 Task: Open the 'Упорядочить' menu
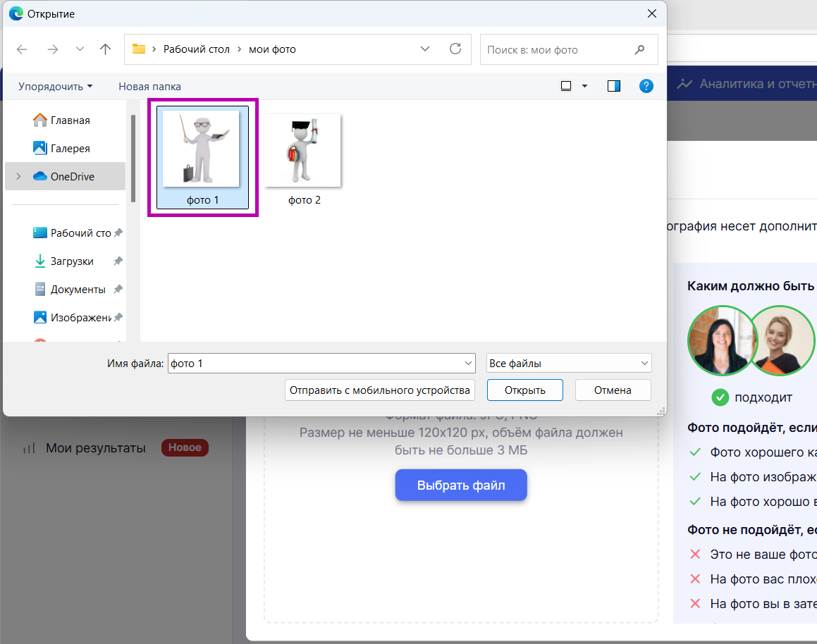(x=55, y=87)
